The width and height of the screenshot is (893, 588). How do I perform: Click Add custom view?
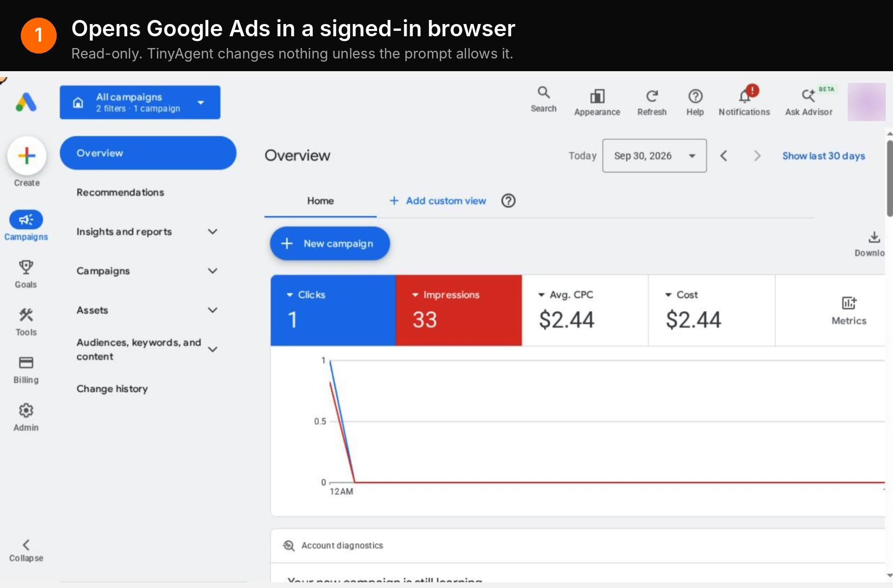pyautogui.click(x=438, y=200)
